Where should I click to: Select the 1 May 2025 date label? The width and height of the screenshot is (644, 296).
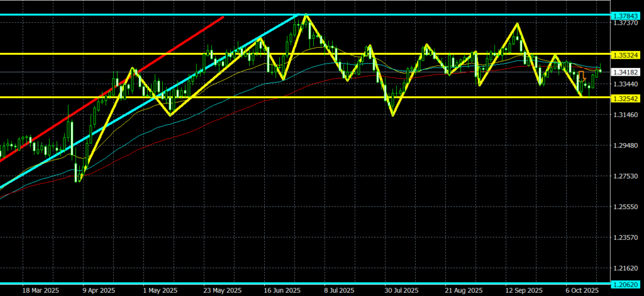point(159,291)
